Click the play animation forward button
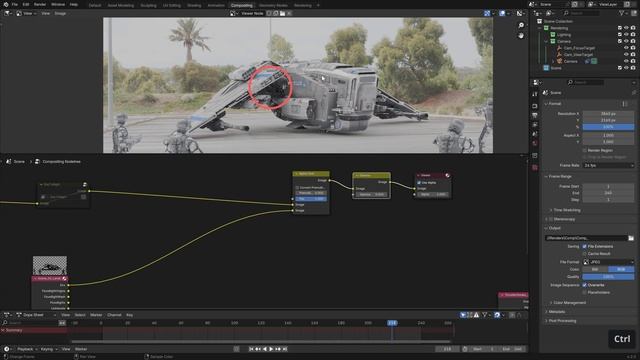The image size is (640, 360). click(271, 349)
